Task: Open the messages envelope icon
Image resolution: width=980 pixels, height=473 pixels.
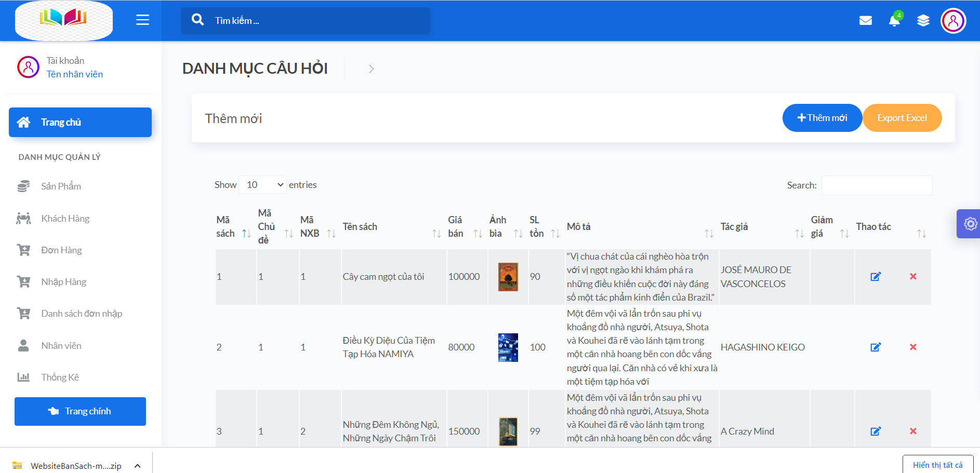Action: point(866,21)
